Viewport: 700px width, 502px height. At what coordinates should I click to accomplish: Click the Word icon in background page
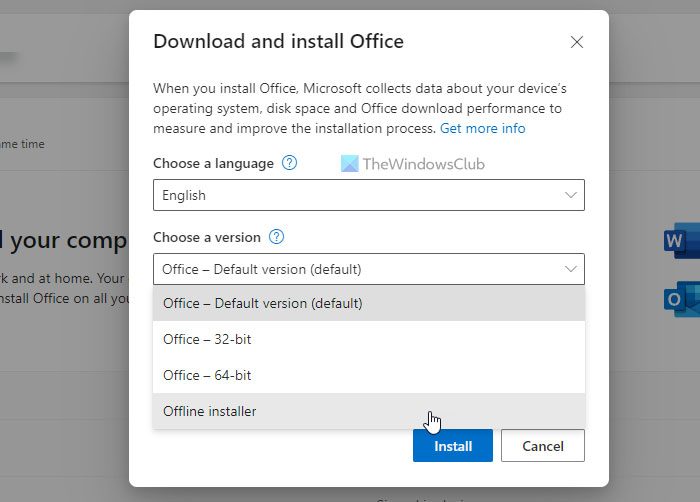click(681, 241)
